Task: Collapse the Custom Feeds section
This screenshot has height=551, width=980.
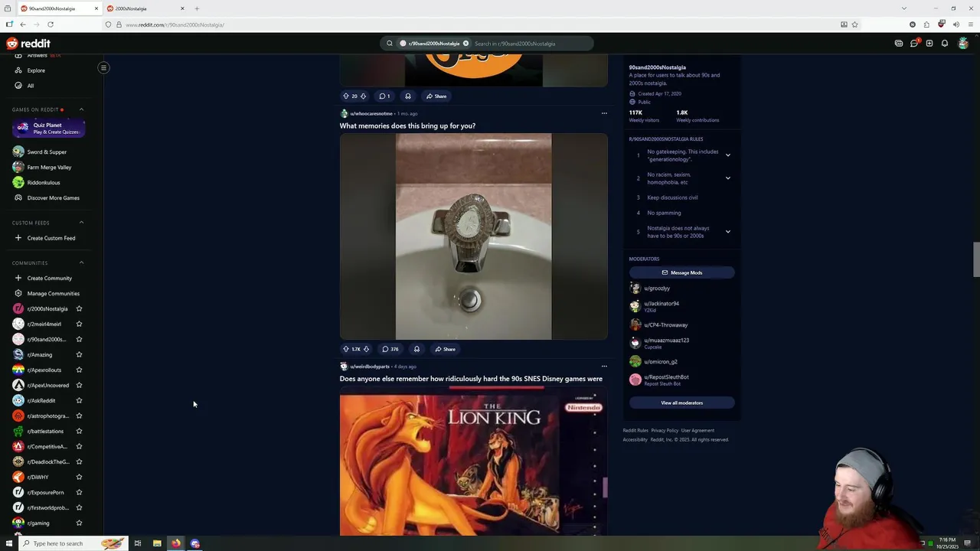Action: click(81, 223)
